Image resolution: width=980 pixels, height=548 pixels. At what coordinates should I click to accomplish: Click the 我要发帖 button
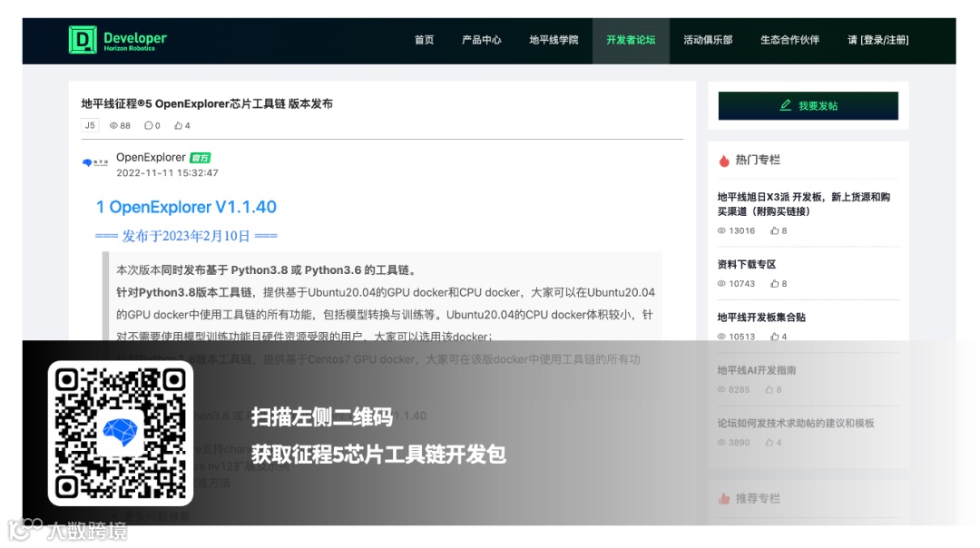click(808, 105)
